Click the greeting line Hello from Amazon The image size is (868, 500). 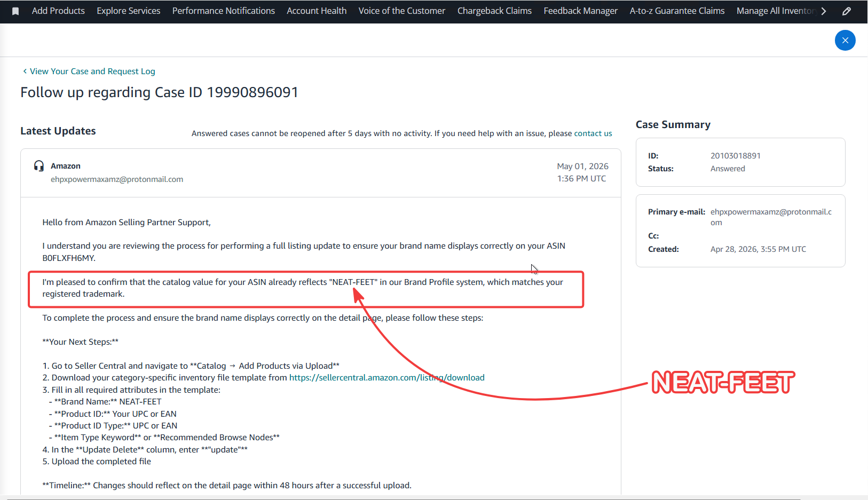pos(127,223)
